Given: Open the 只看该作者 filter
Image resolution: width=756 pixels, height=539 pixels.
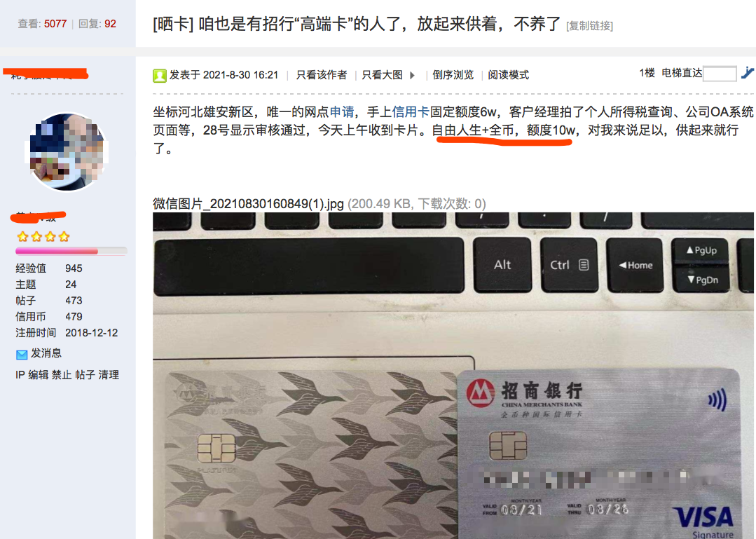Looking at the screenshot, I should pyautogui.click(x=322, y=75).
